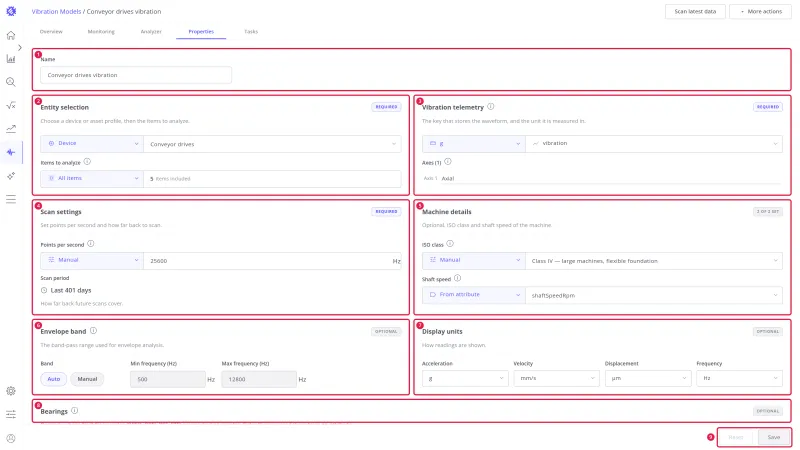Viewport: 800px width, 450px height.
Task: Open the trend line sidebar icon
Action: tap(11, 129)
